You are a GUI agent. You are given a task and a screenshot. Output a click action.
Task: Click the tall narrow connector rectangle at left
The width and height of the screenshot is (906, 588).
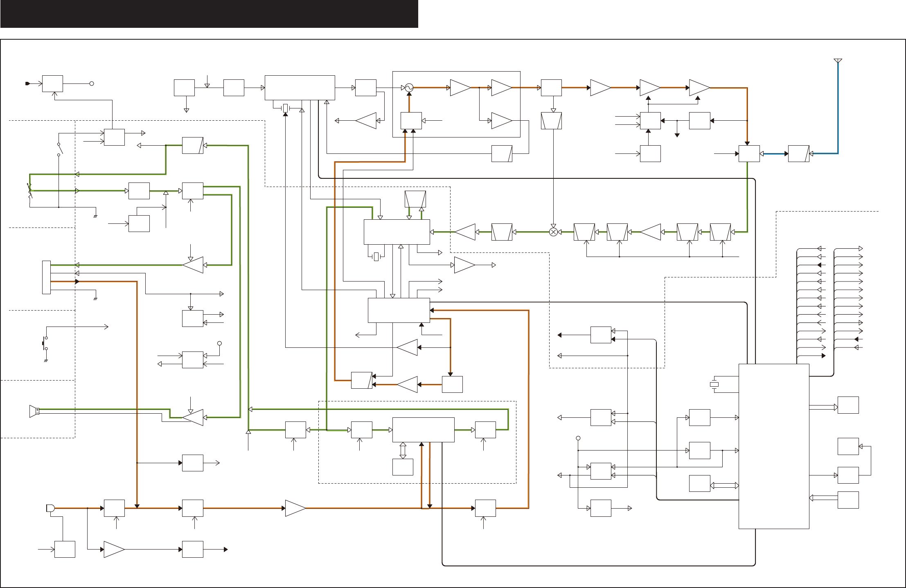46,277
